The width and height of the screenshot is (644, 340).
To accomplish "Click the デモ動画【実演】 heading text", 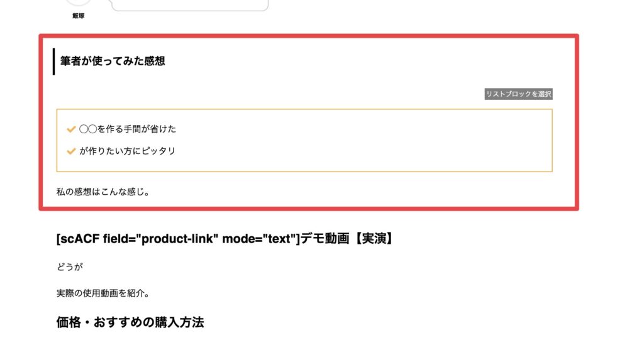I will (347, 239).
